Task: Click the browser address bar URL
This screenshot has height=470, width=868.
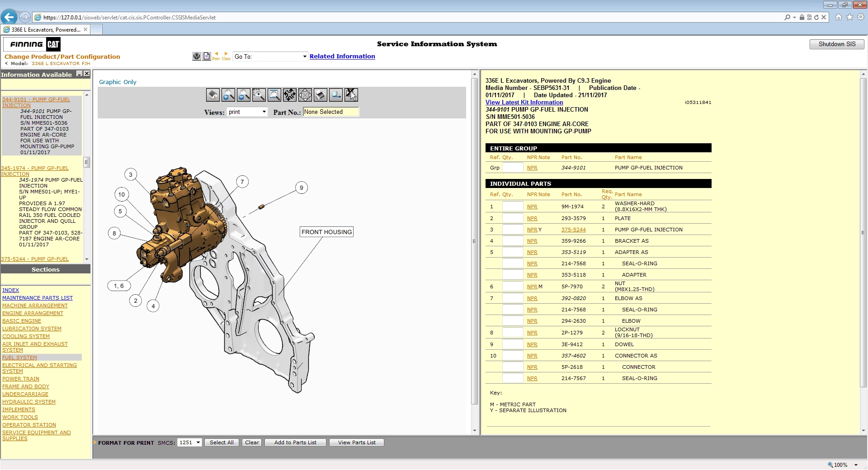Action: tap(129, 18)
